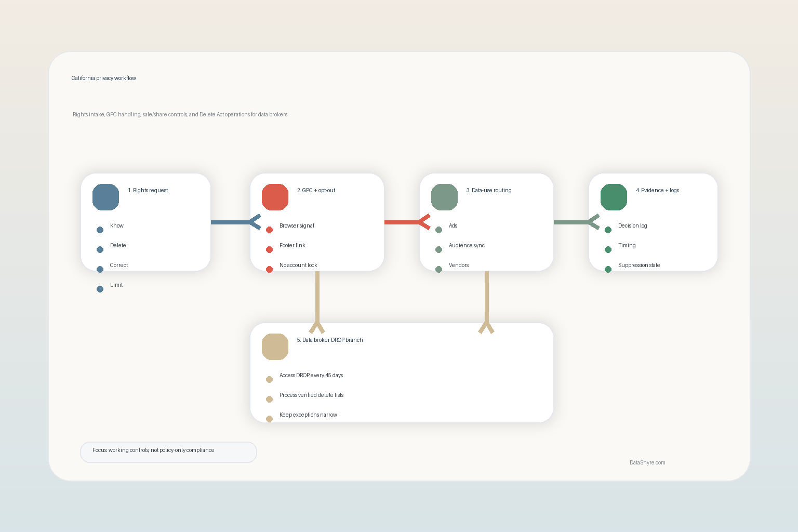Select the '2. GPC + opt-out' heading
Screen dimensions: 798x532
click(316, 190)
